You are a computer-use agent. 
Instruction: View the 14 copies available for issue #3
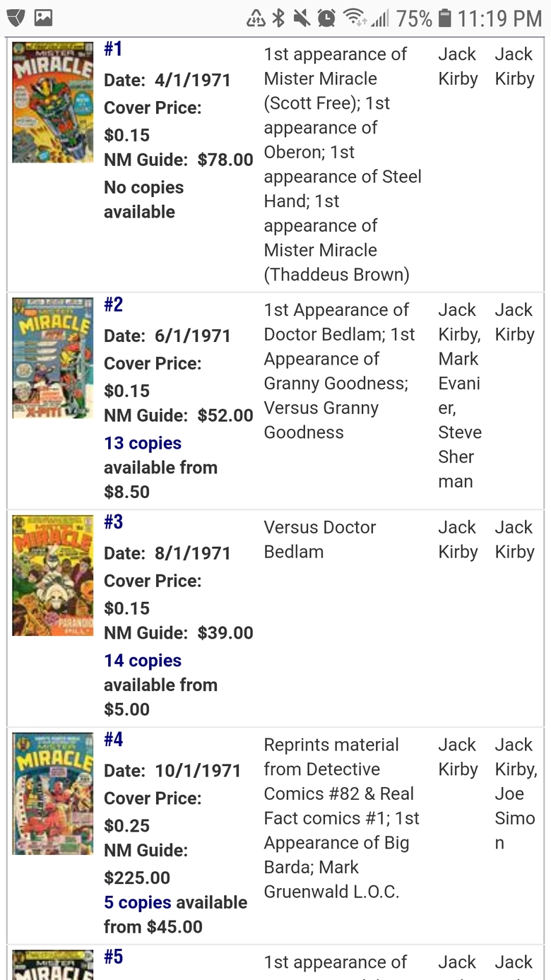click(143, 661)
